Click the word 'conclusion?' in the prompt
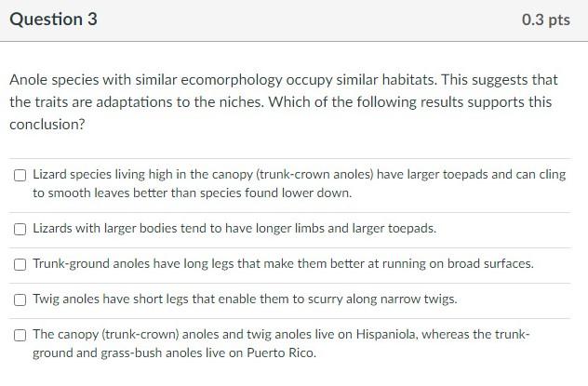588x386 pixels. (x=47, y=125)
